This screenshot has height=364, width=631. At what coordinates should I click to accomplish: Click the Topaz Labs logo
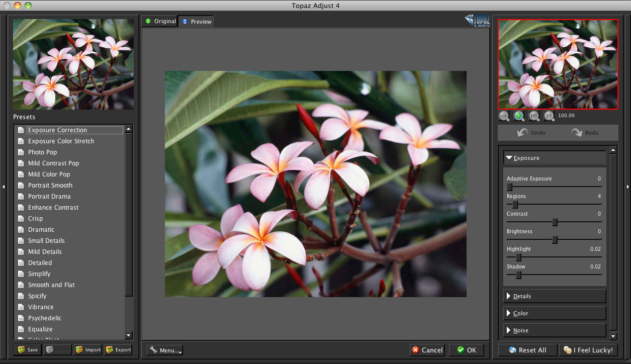(x=477, y=21)
